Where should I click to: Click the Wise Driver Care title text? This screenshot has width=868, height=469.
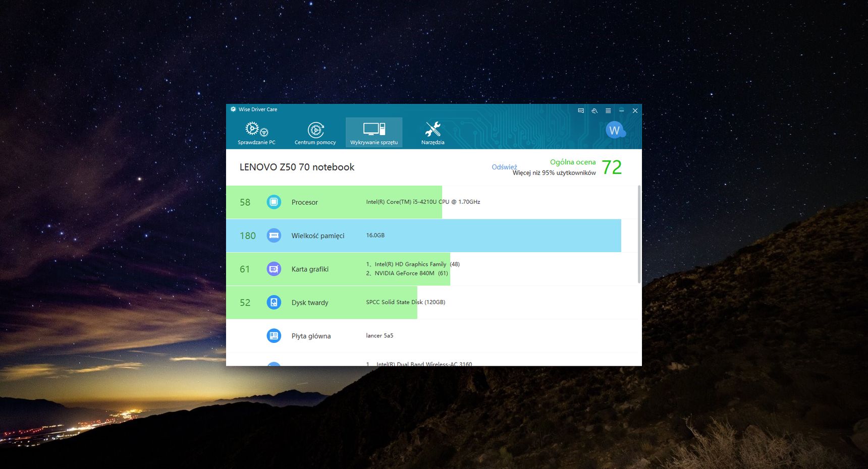258,109
